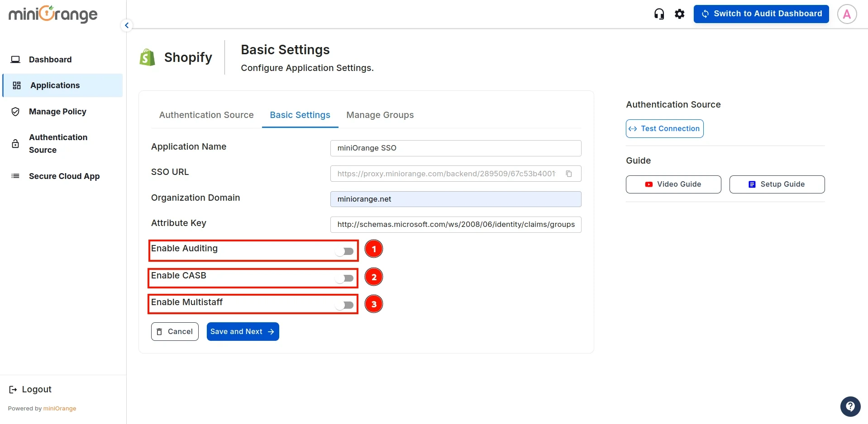Open the headset support icon
Screen dimensions: 868x424
658,14
